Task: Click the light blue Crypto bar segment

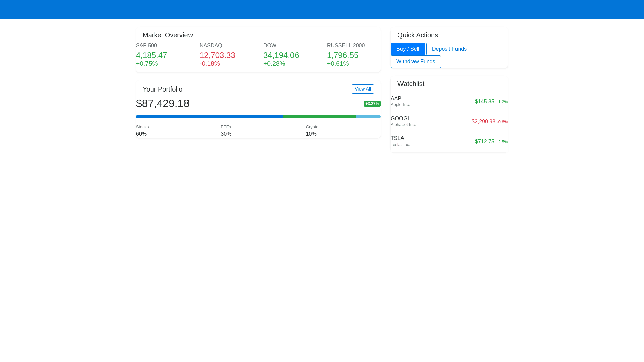Action: click(368, 117)
